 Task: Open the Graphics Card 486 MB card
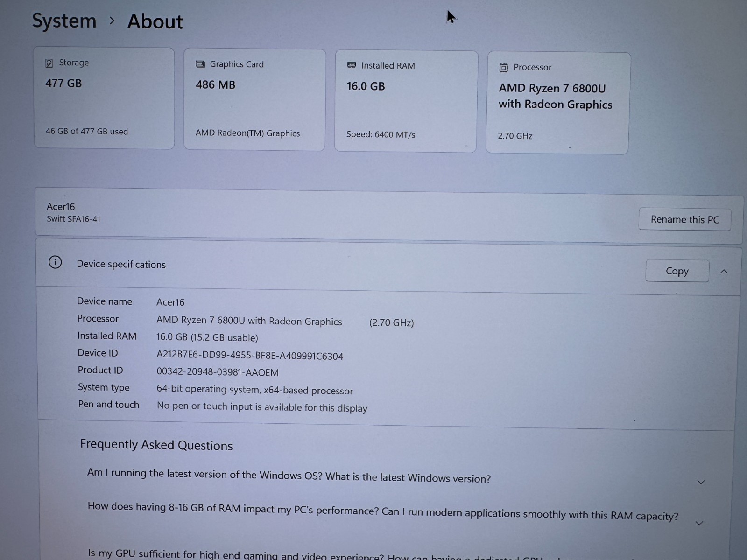(x=254, y=100)
